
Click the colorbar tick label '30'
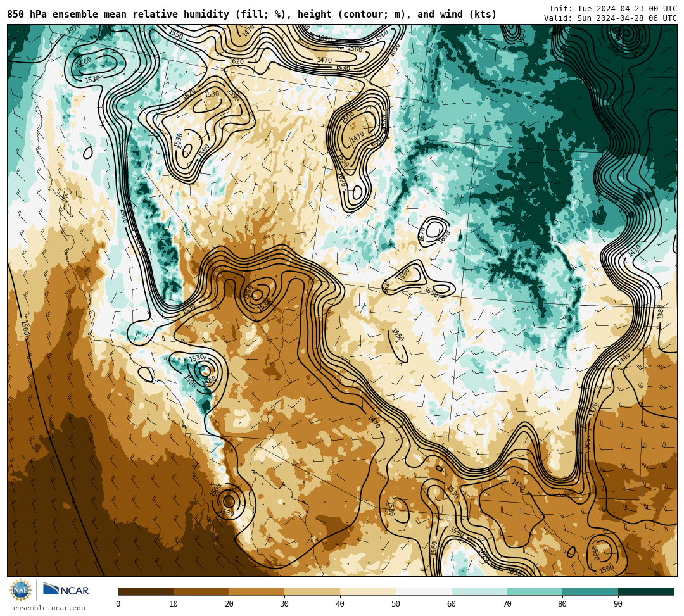[284, 604]
